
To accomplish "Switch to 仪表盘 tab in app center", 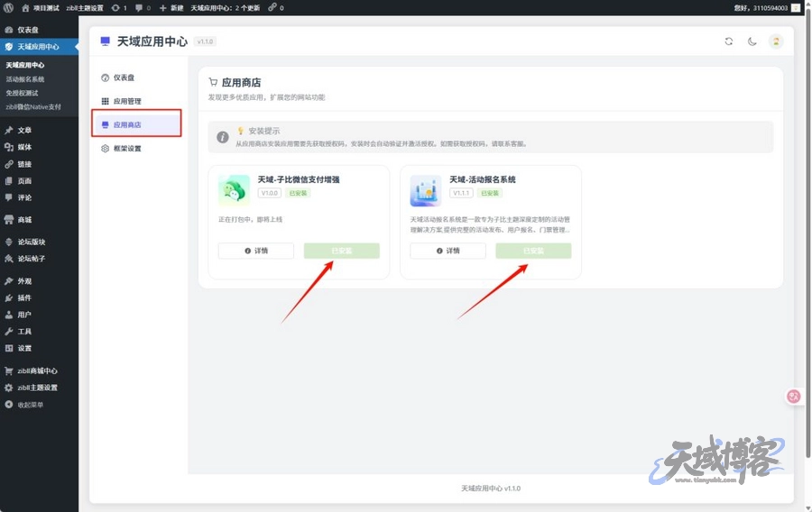I will (x=137, y=78).
